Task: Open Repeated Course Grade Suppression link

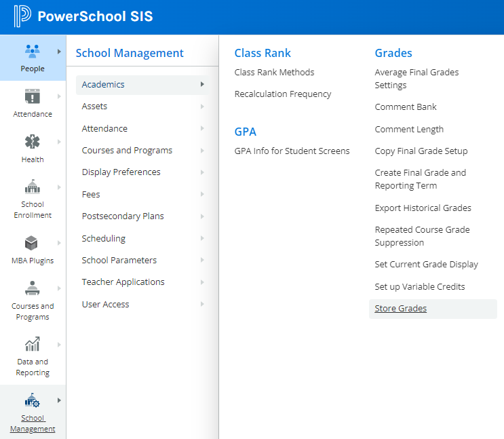Action: [422, 236]
